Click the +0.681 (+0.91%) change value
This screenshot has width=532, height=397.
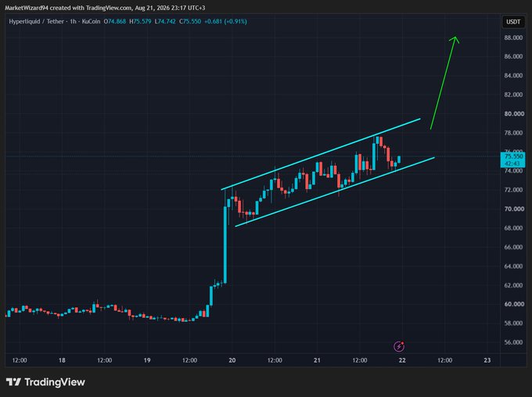(225, 21)
